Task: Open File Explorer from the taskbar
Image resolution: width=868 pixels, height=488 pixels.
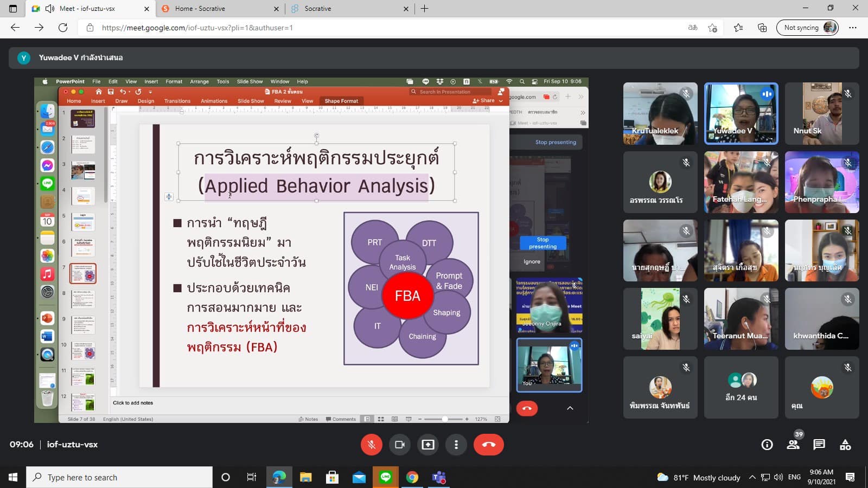Action: point(305,477)
